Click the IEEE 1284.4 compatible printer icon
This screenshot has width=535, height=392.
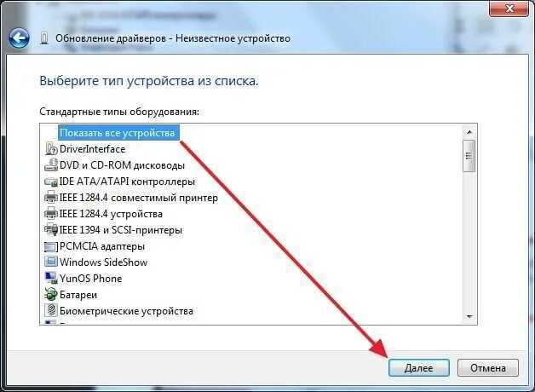(x=51, y=198)
